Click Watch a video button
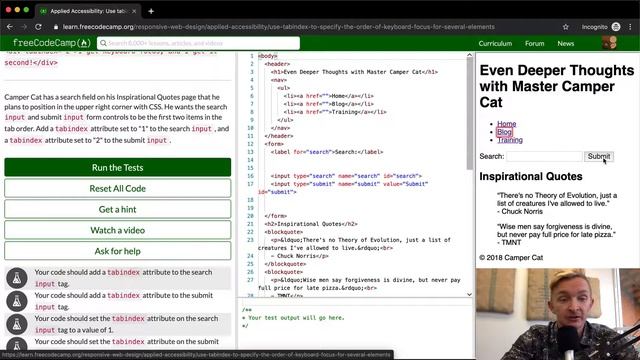 [x=118, y=230]
